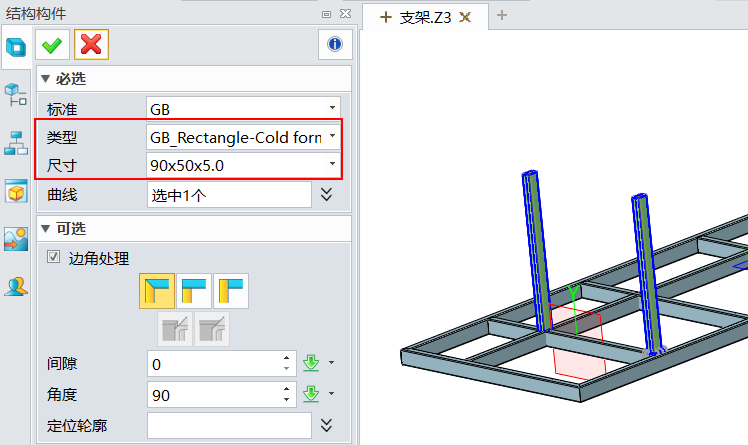Click the 定位轮廓 input field
The width and height of the screenshot is (748, 445).
click(x=229, y=426)
